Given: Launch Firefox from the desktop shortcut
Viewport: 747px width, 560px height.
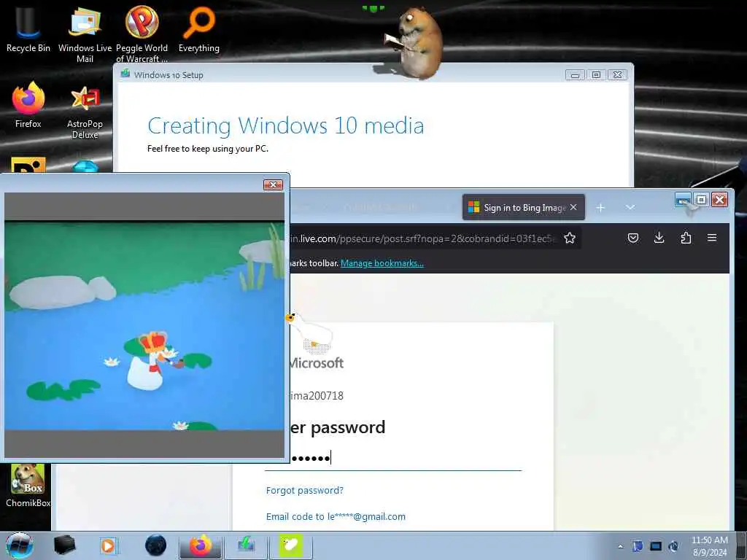Looking at the screenshot, I should tap(28, 105).
